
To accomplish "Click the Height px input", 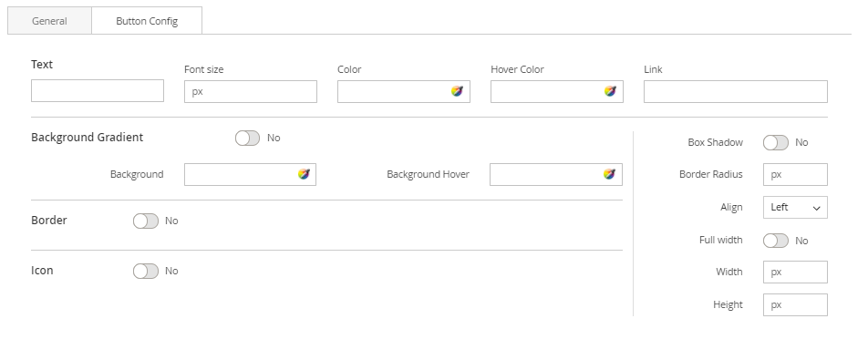I will point(795,304).
